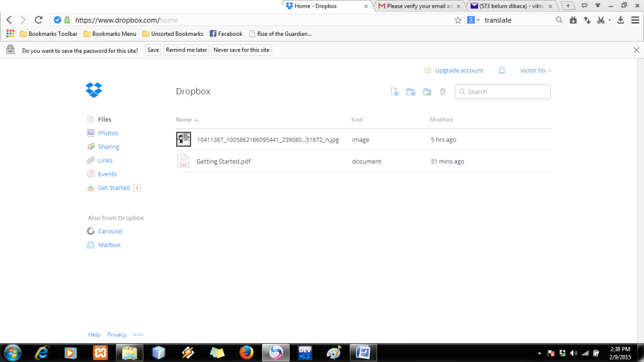Bookmark this page with star icon
The image size is (644, 362).
click(458, 20)
